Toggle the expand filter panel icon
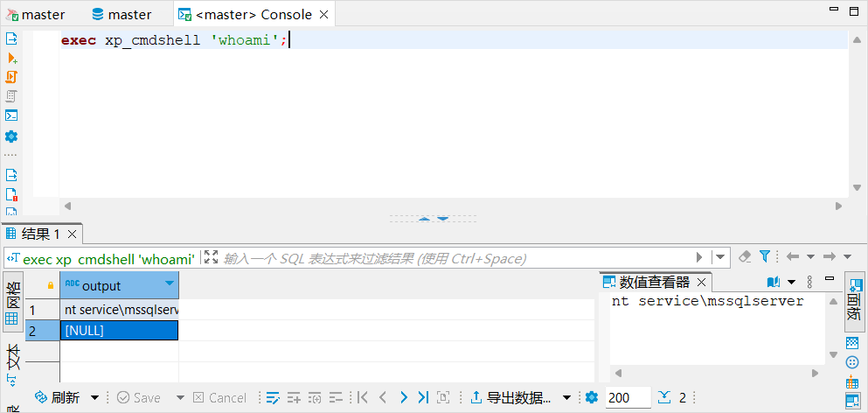The image size is (868, 413). (x=211, y=257)
